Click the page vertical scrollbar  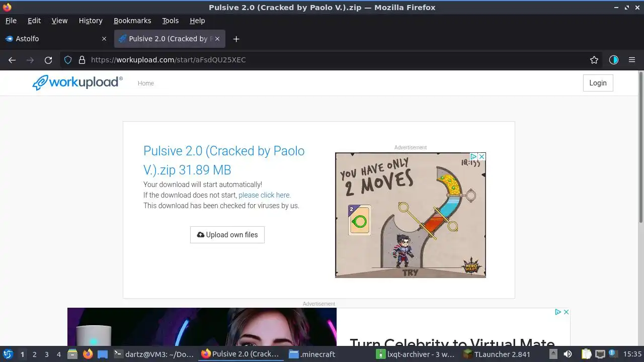point(641,147)
